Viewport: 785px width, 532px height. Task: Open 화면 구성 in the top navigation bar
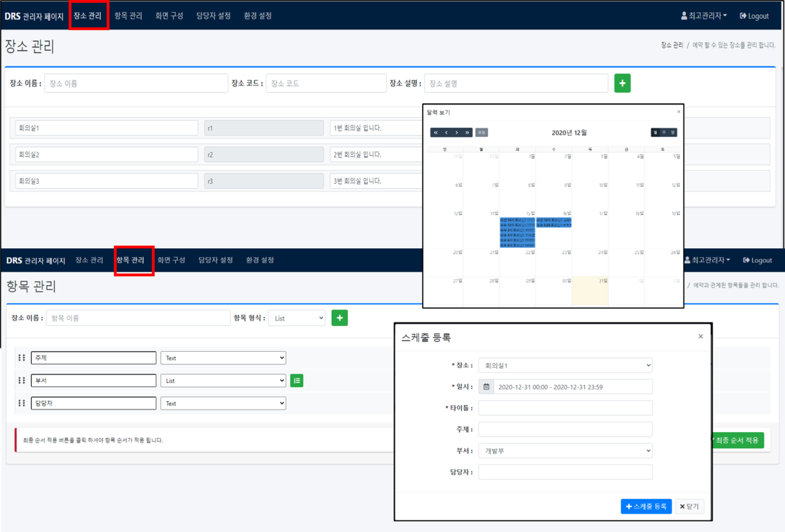pos(169,16)
